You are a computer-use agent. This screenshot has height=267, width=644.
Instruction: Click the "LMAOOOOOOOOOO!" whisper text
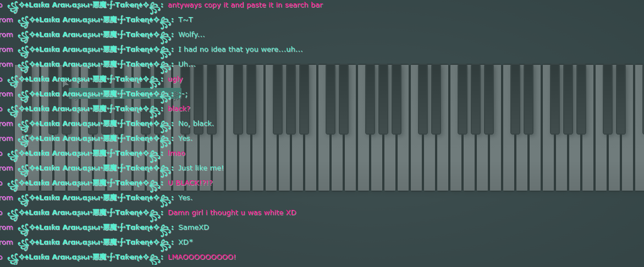point(202,257)
